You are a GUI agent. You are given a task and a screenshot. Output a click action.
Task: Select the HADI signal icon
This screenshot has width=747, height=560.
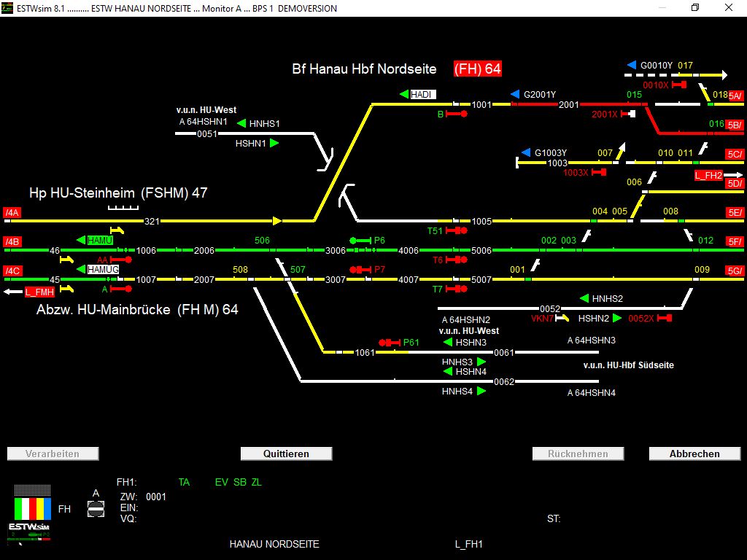(405, 94)
